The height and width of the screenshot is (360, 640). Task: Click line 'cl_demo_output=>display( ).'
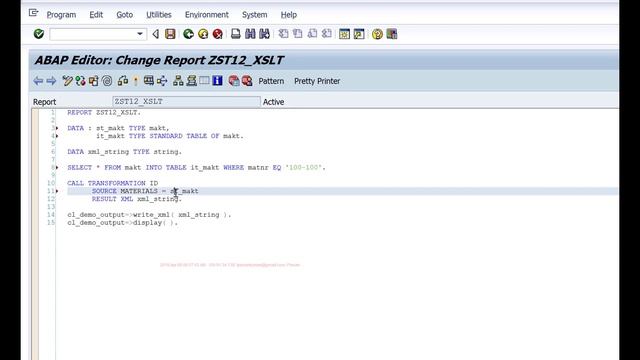tap(122, 222)
